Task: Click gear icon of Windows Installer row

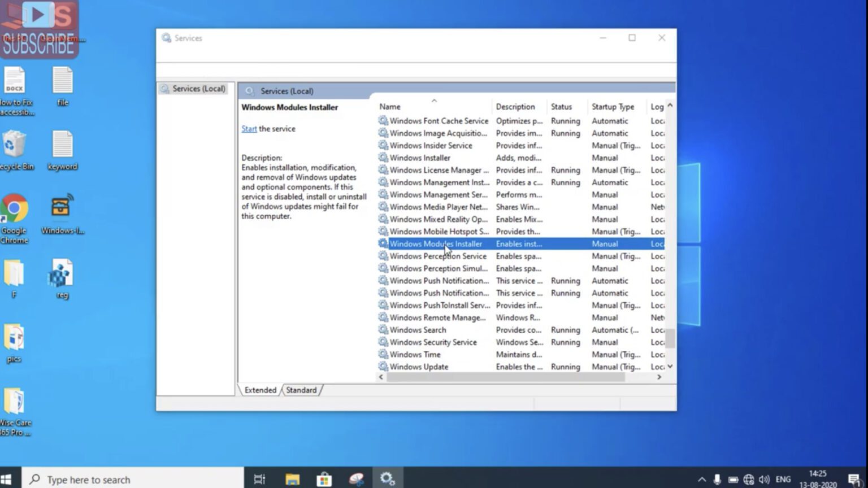Action: point(383,158)
